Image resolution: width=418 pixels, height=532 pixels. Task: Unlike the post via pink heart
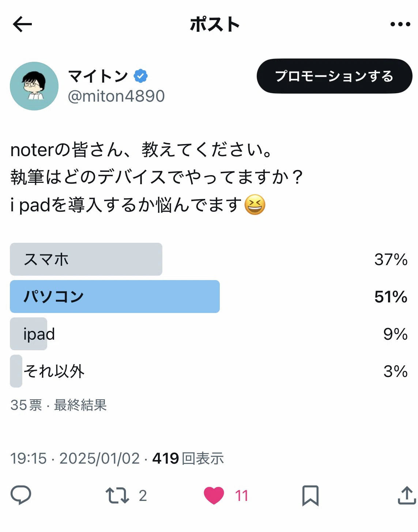point(214,496)
